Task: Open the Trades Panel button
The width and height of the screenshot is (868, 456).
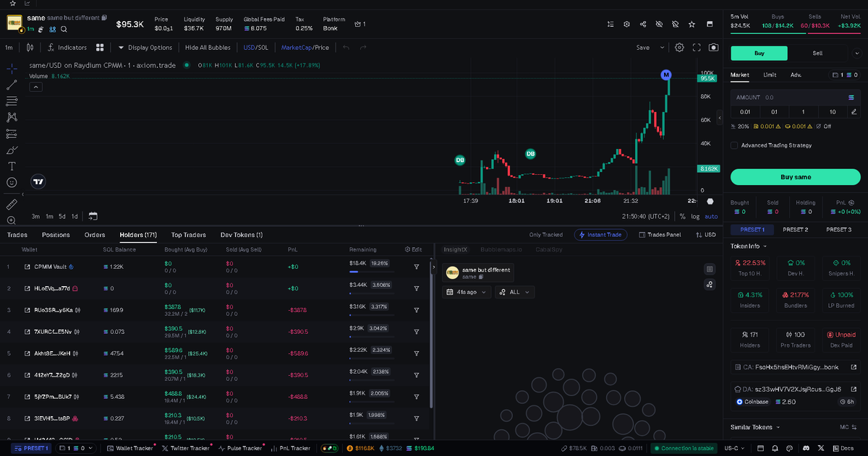Action: tap(659, 235)
